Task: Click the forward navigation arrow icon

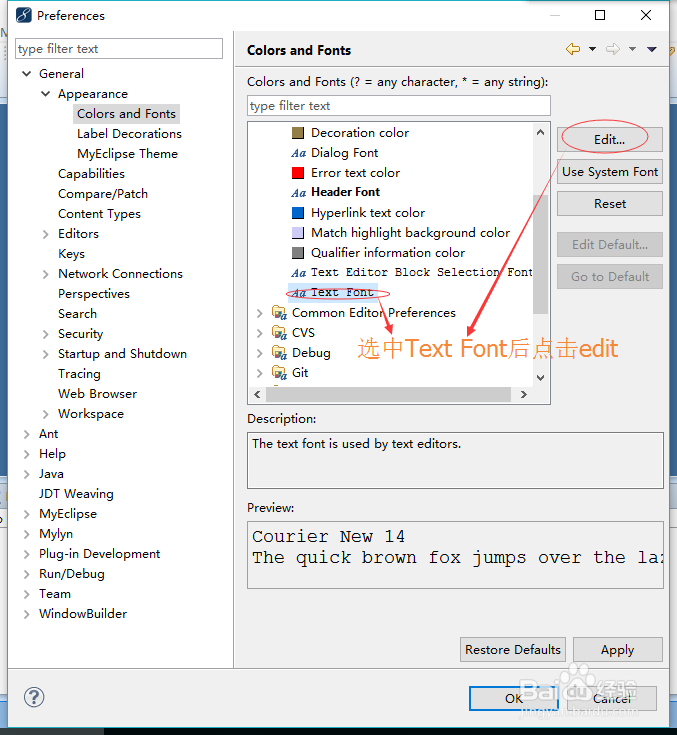Action: click(612, 49)
